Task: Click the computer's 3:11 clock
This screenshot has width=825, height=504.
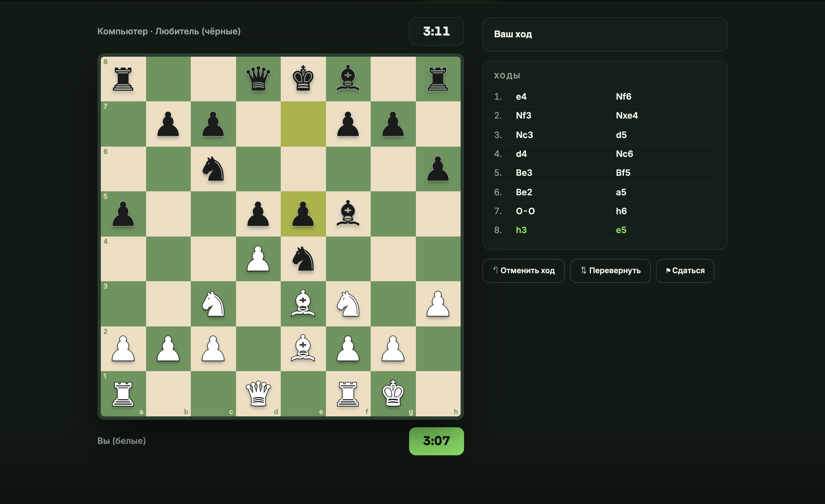Action: pos(436,31)
